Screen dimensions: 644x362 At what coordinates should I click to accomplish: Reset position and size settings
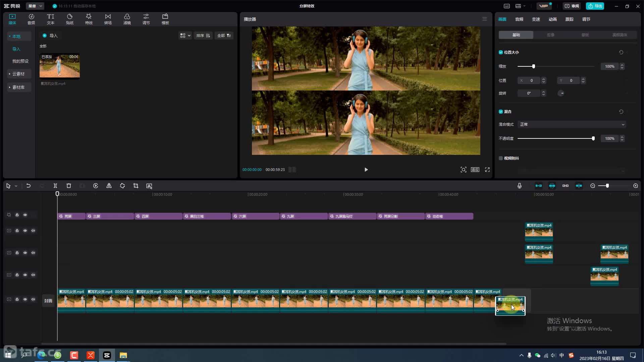coord(621,52)
